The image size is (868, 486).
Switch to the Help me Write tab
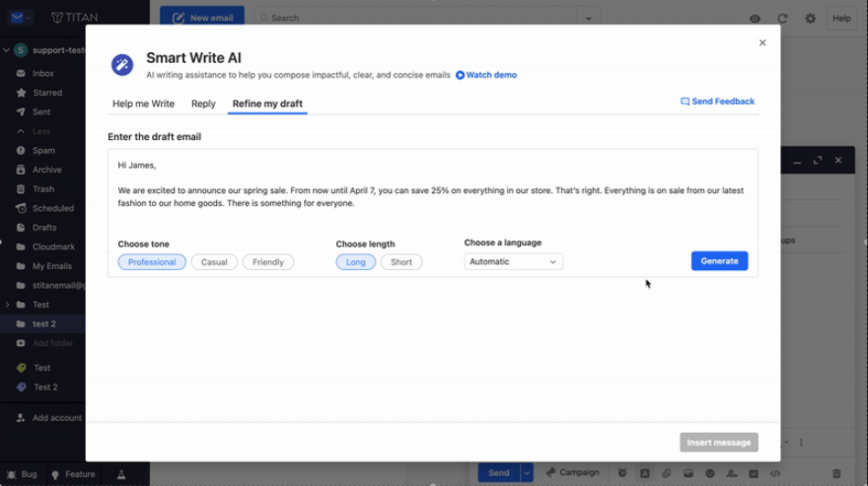pos(143,104)
